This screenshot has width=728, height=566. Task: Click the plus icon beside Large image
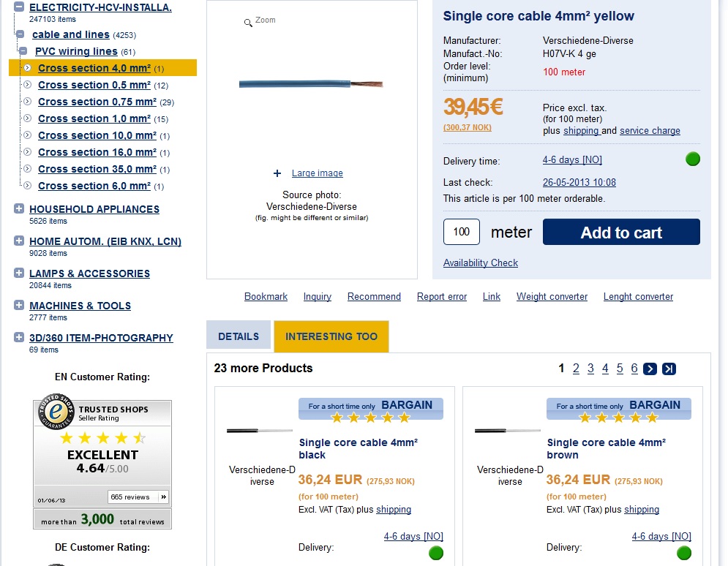(277, 173)
